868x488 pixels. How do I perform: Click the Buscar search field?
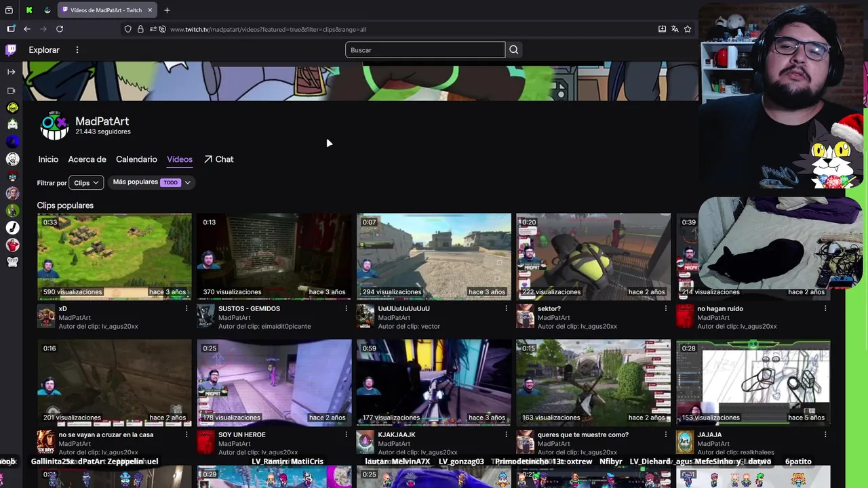(x=425, y=49)
